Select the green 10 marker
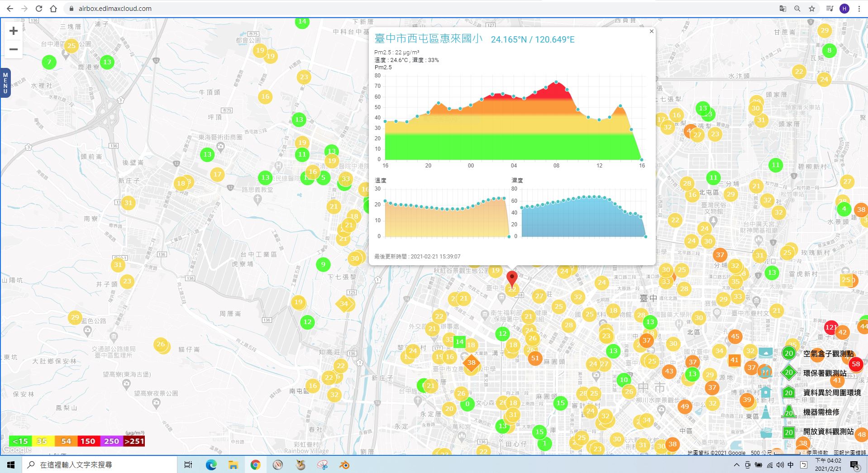 point(624,380)
